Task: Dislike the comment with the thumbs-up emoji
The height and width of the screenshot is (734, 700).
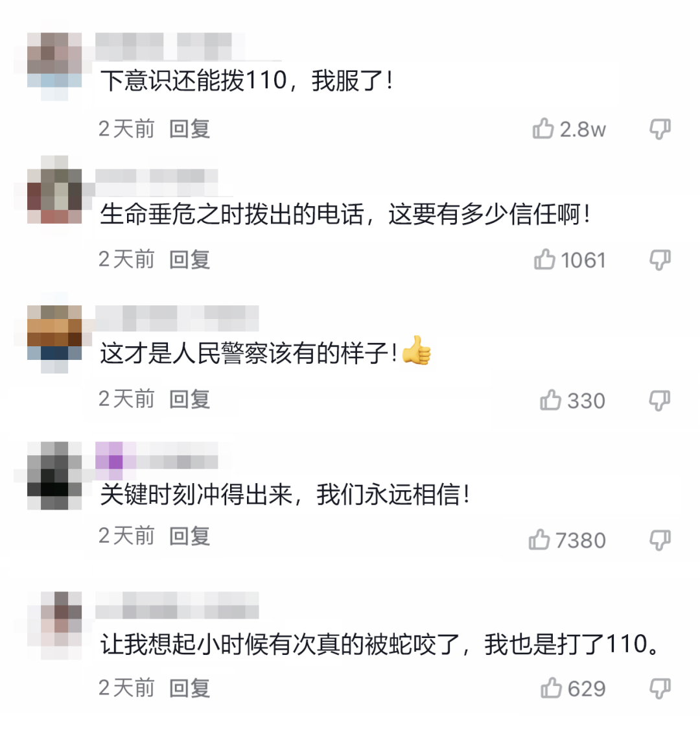Action: pyautogui.click(x=660, y=401)
